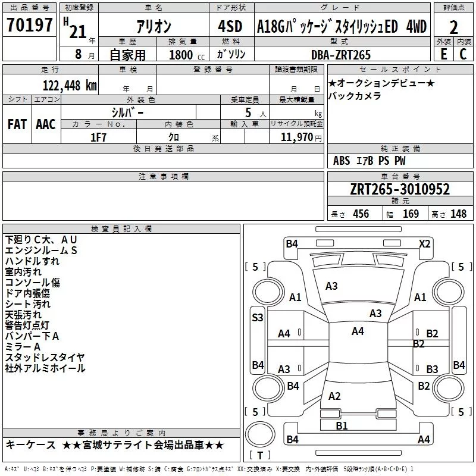This screenshot has width=476, height=476.
Task: Click the air conditioner code AAC
Action: coord(46,124)
